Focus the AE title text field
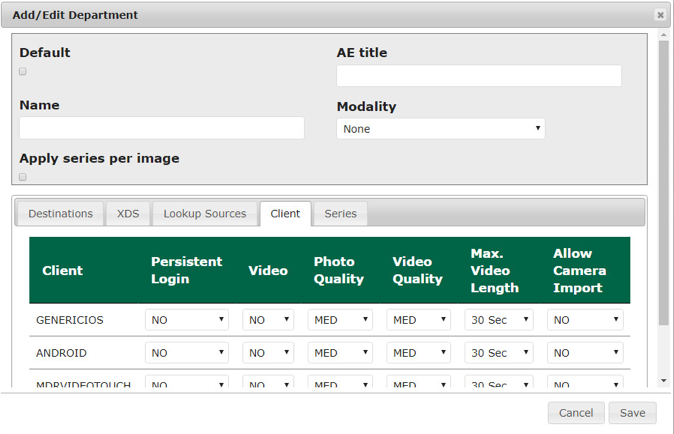674x434 pixels. point(478,76)
